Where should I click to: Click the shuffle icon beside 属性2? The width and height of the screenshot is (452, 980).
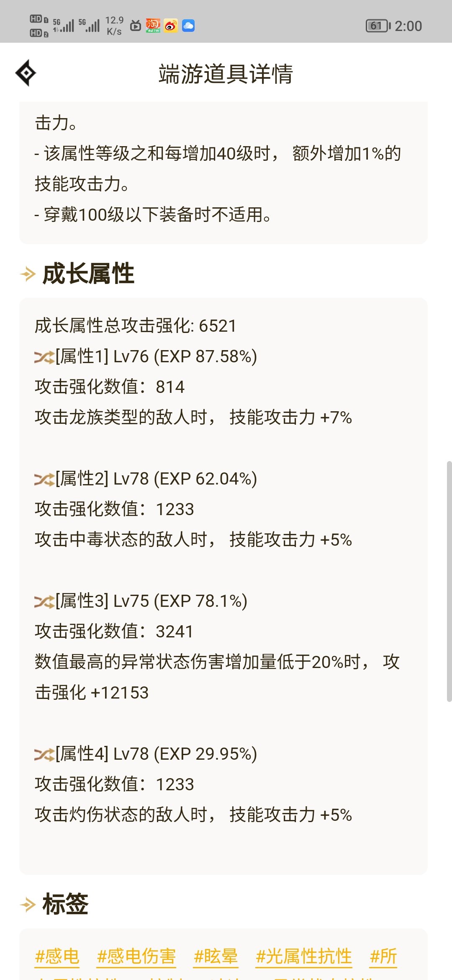44,480
